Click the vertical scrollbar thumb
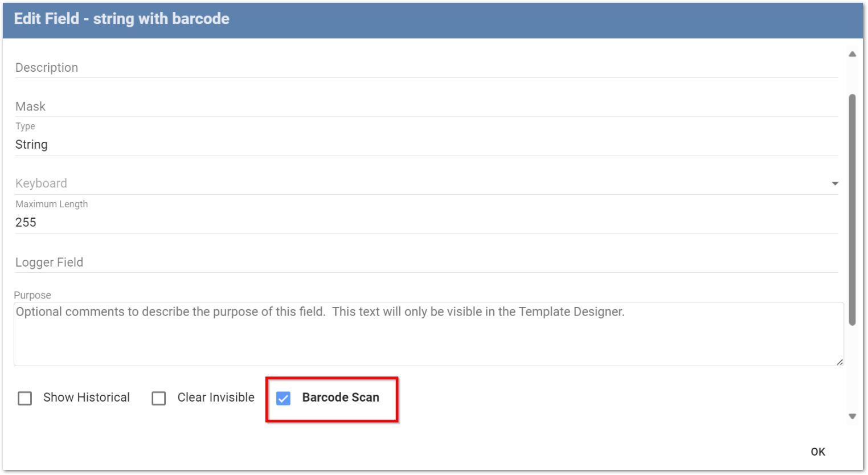This screenshot has width=868, height=475. coord(852,210)
